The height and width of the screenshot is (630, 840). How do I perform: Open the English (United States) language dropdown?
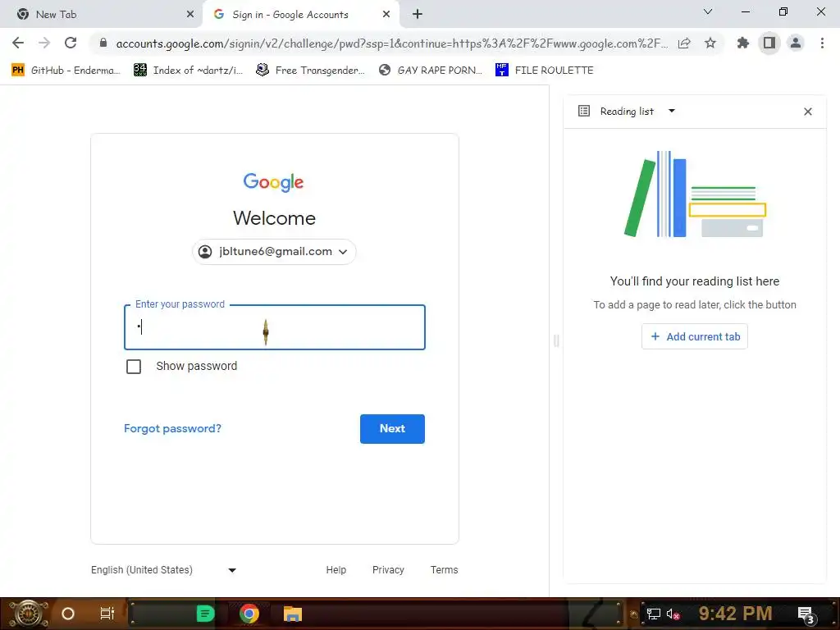point(163,570)
